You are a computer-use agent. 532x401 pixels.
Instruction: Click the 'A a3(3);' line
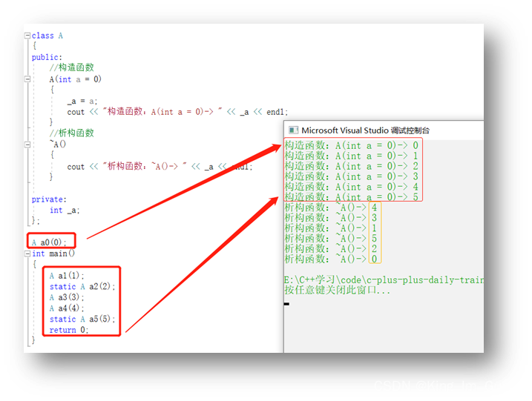67,297
